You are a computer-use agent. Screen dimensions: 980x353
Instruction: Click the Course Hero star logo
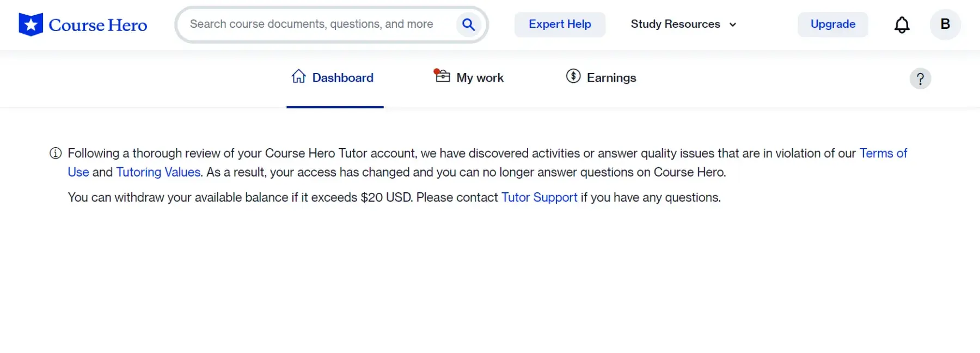30,25
